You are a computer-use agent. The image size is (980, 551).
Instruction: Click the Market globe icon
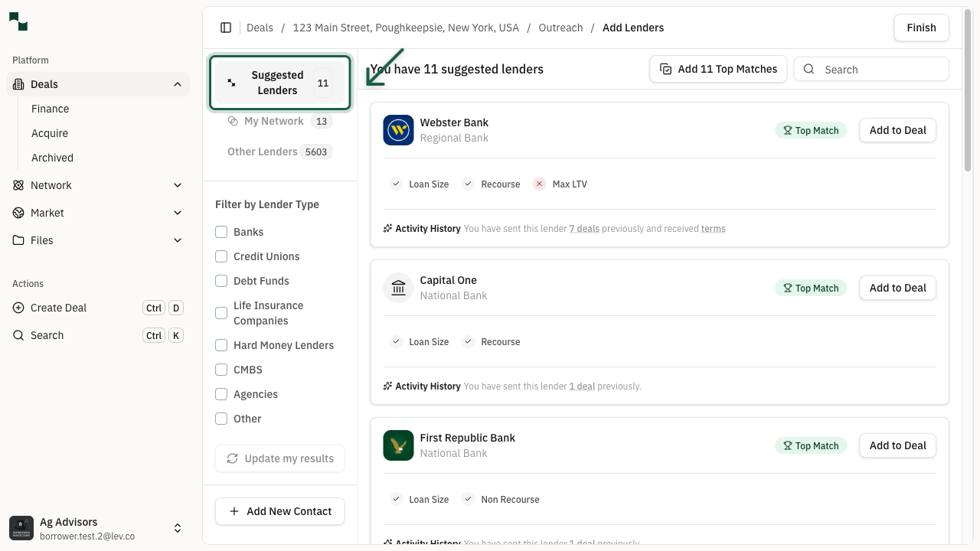coord(18,213)
